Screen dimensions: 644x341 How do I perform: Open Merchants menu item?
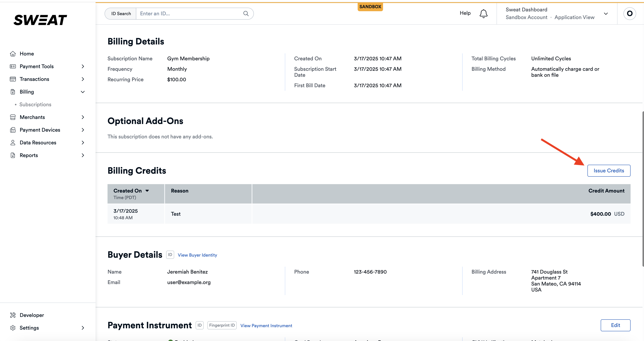32,117
